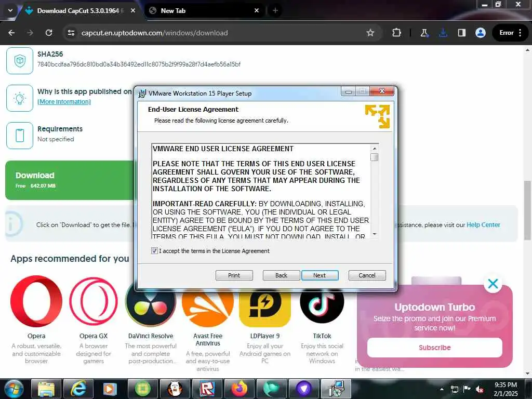The height and width of the screenshot is (399, 532).
Task: Click the page vertical scrollbar
Action: click(527, 210)
